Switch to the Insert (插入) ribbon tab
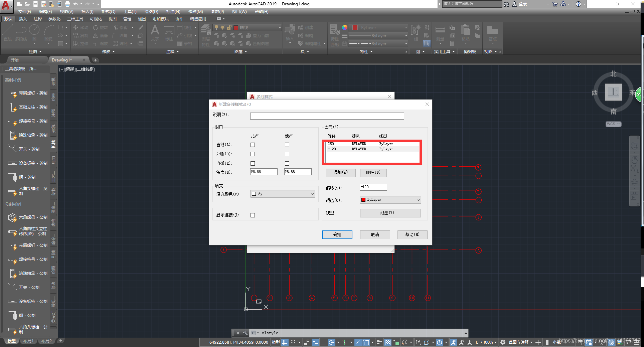This screenshot has height=347, width=644. coord(23,19)
